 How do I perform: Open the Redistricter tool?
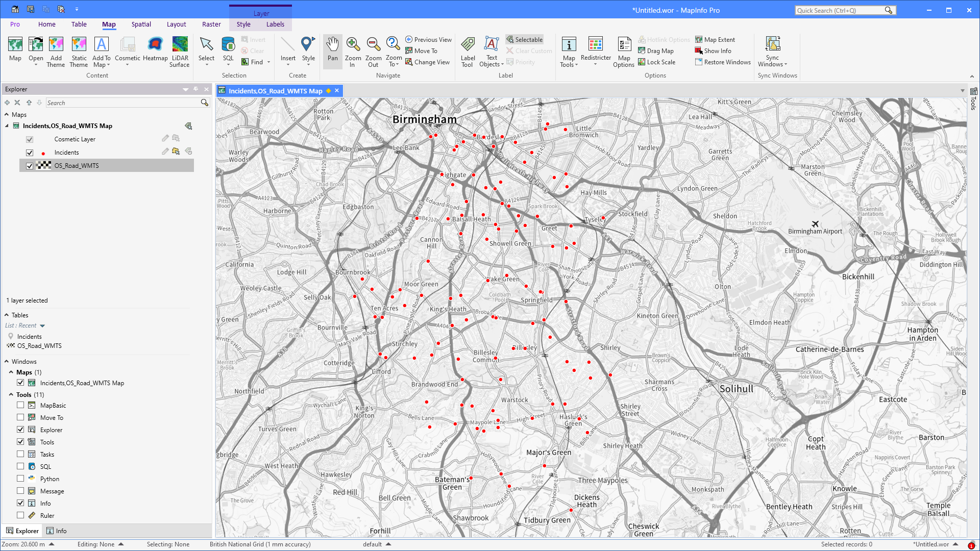click(596, 51)
